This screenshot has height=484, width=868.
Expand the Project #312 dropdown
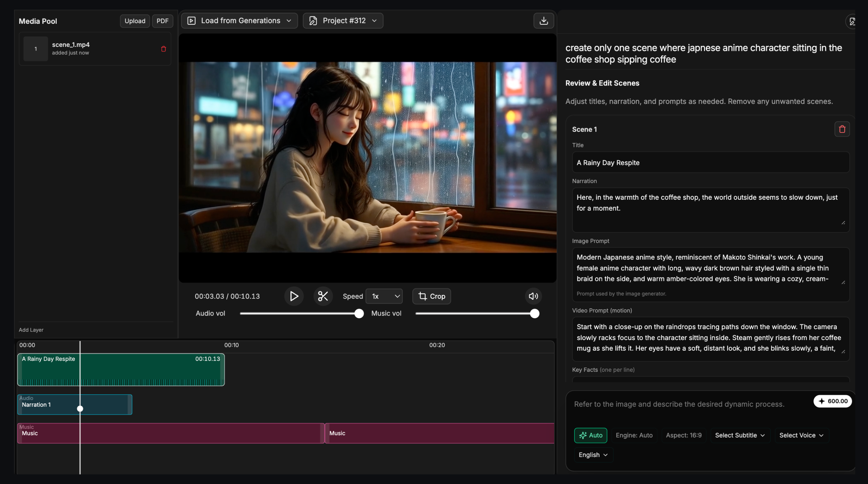click(343, 21)
